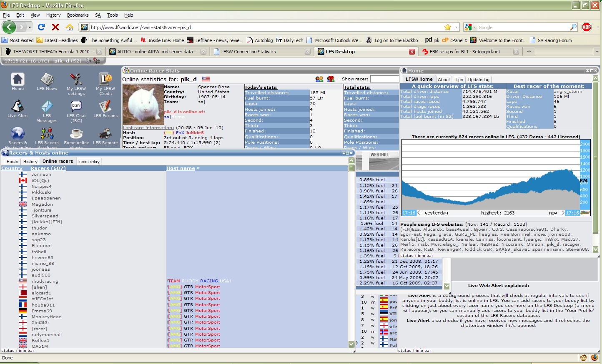Open the Bookmarks menu
Viewport: 602px width, 364px height.
pyautogui.click(x=78, y=15)
